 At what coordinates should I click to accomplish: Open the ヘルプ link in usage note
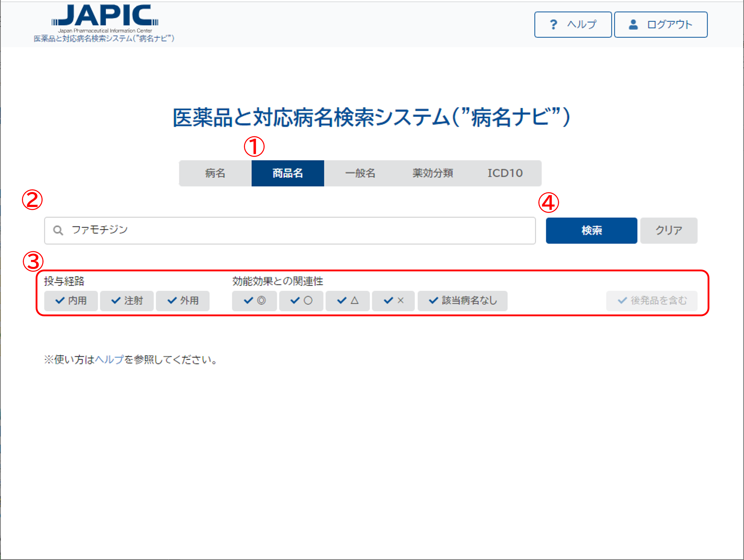click(x=109, y=360)
